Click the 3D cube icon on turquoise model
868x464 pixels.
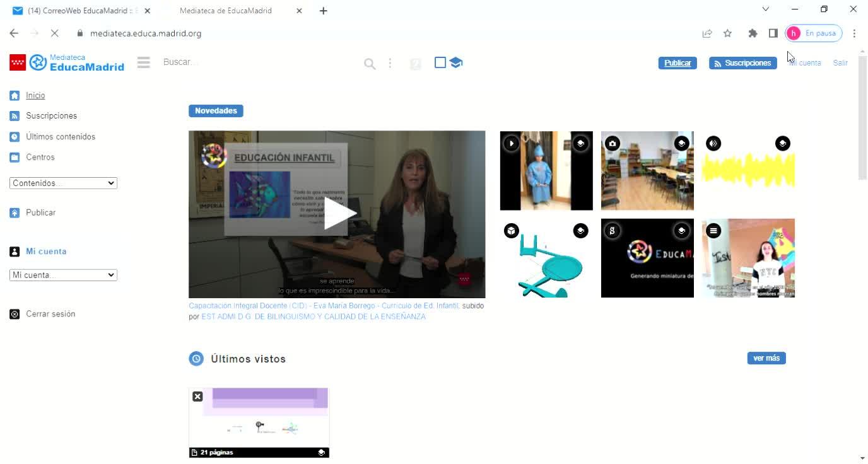pos(512,231)
